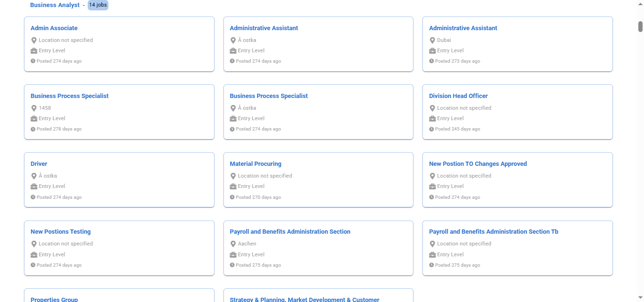Click location pin icon beside Aachen

coord(233,244)
